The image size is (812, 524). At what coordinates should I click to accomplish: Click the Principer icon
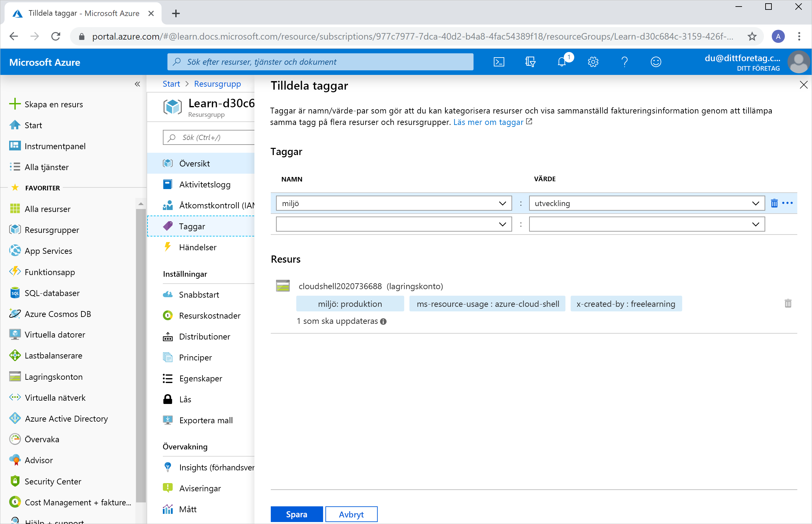click(x=168, y=357)
